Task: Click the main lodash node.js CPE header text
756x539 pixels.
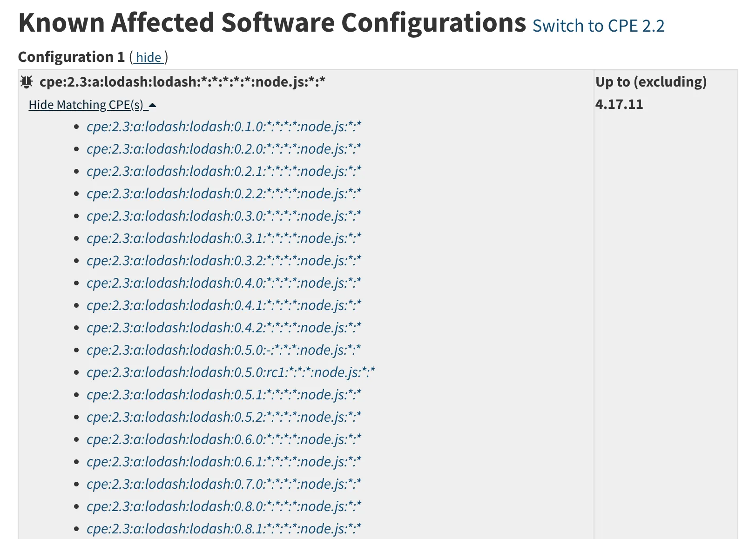Action: coord(182,82)
